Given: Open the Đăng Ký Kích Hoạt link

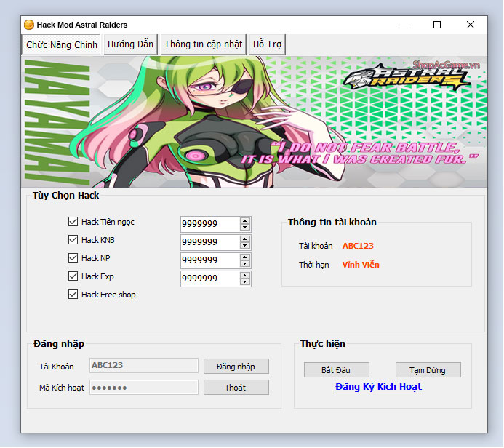Looking at the screenshot, I should [378, 387].
